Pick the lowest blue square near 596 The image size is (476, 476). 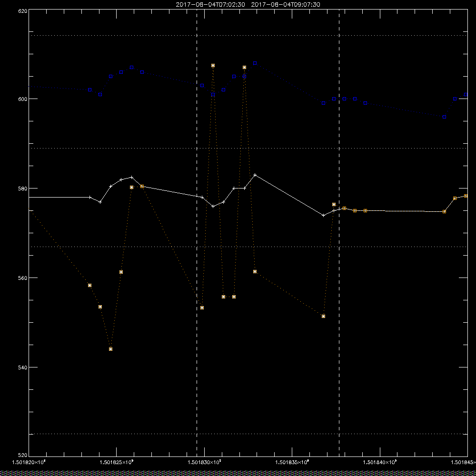tap(445, 117)
